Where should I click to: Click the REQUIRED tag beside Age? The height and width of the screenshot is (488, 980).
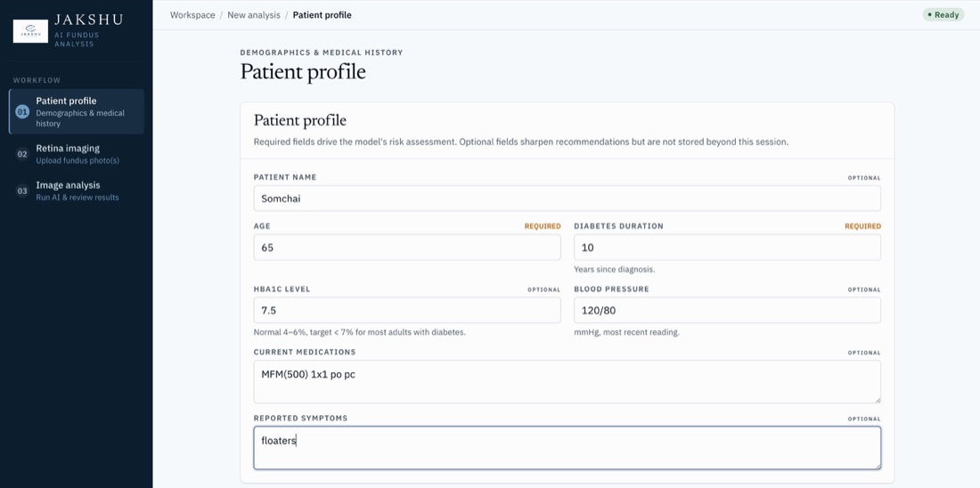click(x=543, y=226)
